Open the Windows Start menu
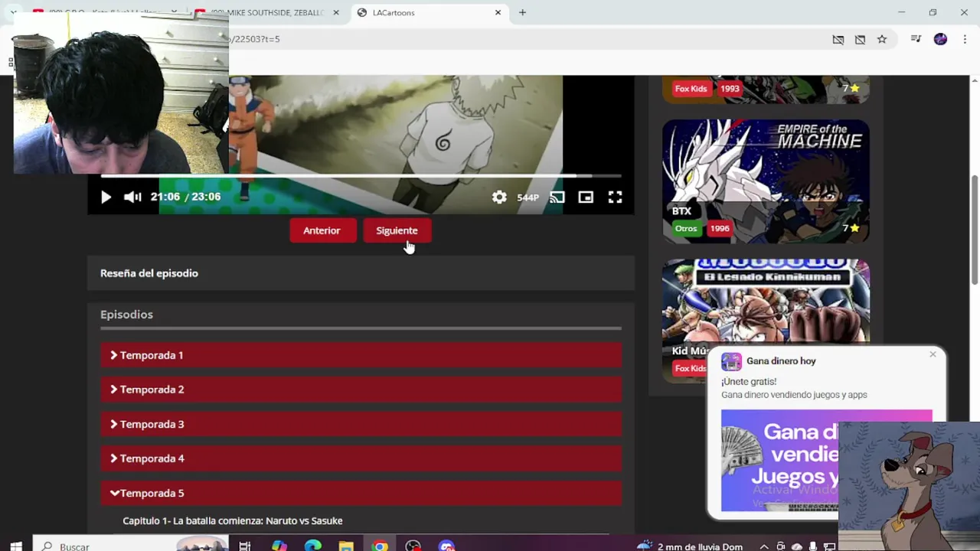 coord(16,546)
